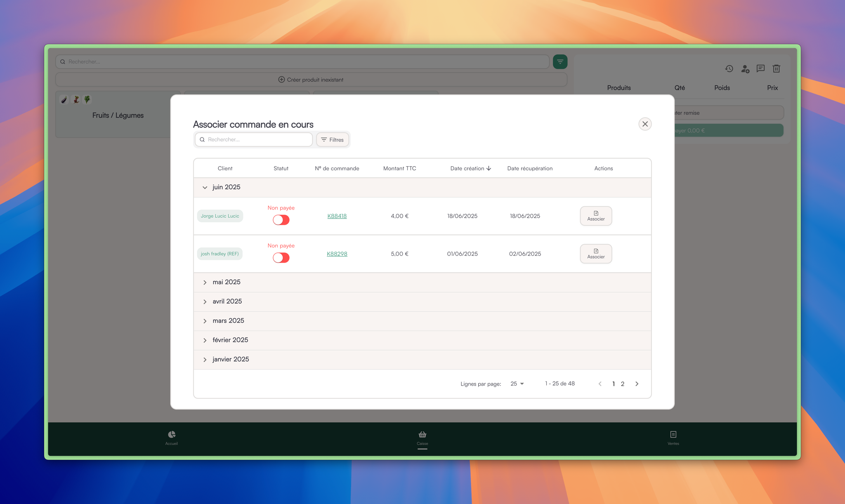The height and width of the screenshot is (504, 845).
Task: Close the Associer commande dialog
Action: (x=645, y=124)
